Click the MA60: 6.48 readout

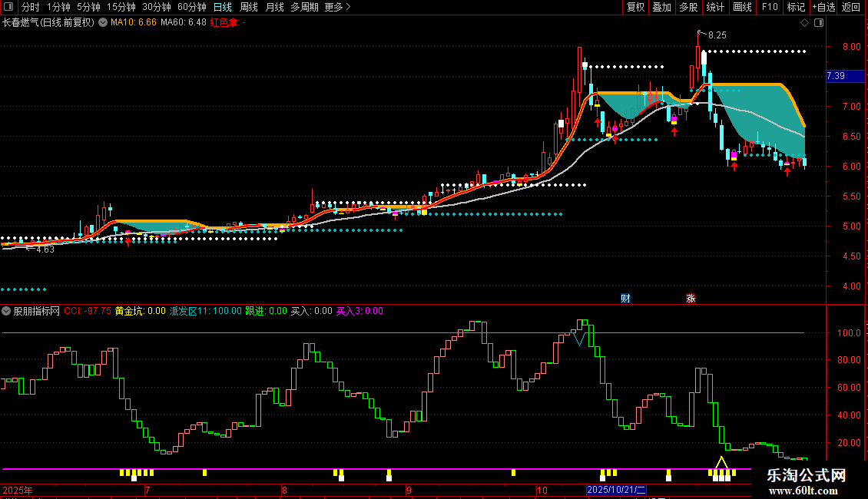coord(184,22)
